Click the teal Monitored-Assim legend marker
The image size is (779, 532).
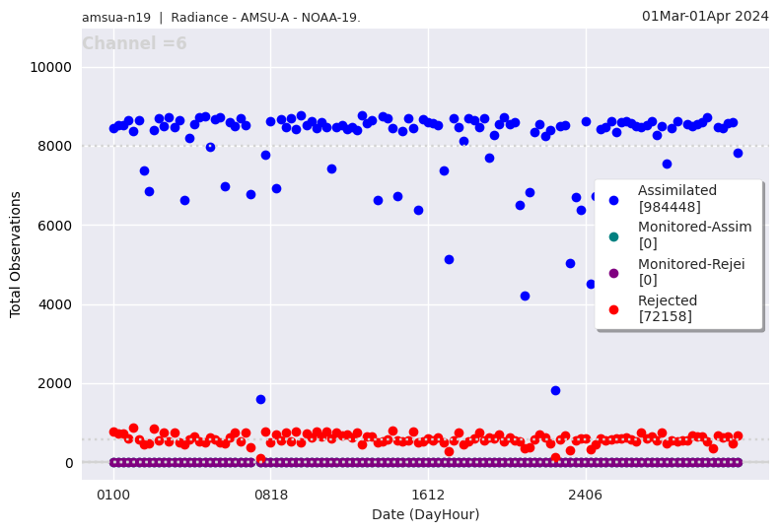(x=613, y=235)
